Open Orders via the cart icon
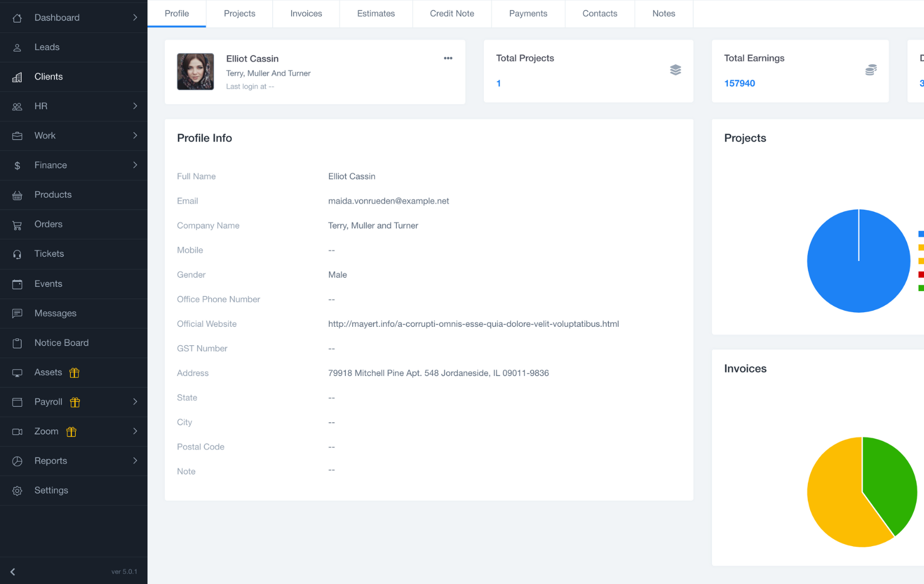 point(17,225)
